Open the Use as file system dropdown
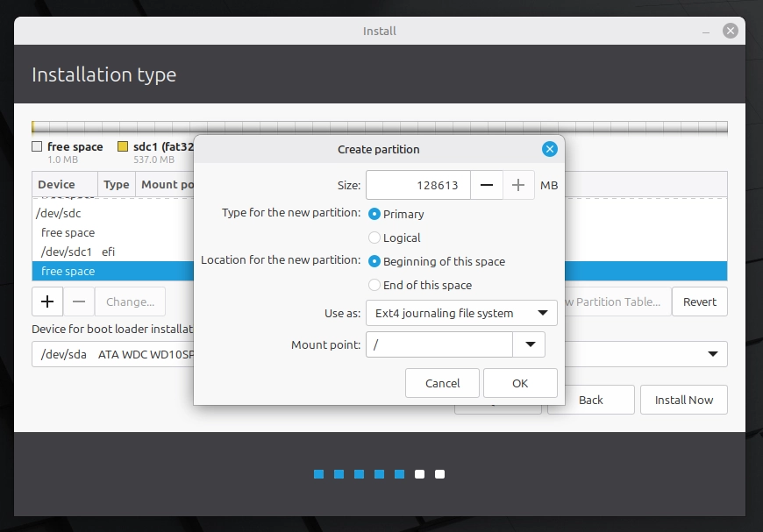 point(461,313)
